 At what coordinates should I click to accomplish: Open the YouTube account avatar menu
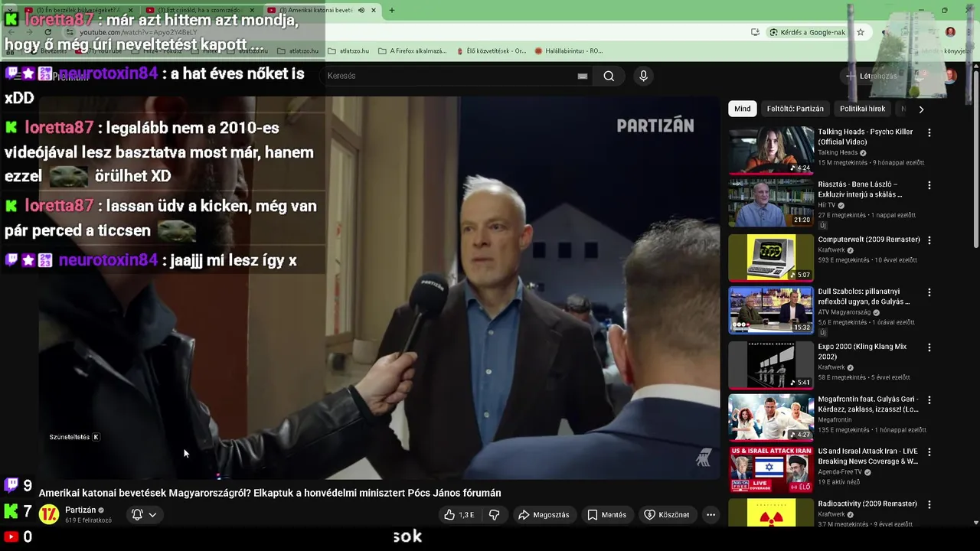click(950, 76)
